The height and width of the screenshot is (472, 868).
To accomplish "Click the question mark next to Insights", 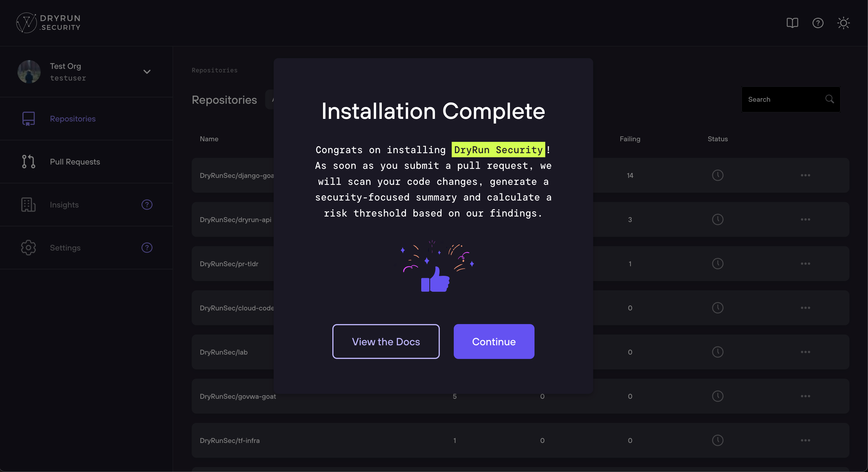I will pyautogui.click(x=147, y=204).
